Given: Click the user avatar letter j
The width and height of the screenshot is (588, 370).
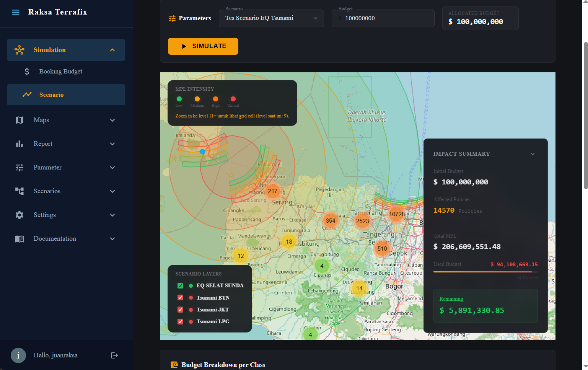Looking at the screenshot, I should (18, 355).
